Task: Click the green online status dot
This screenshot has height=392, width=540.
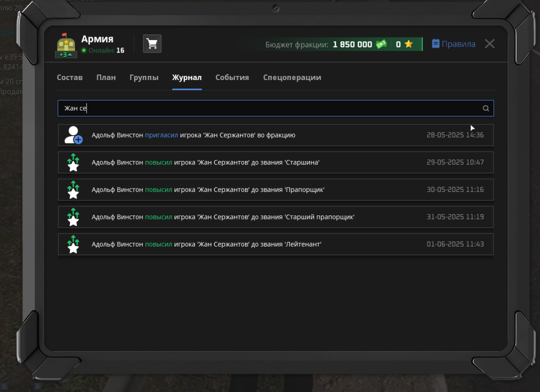Action: coord(83,50)
